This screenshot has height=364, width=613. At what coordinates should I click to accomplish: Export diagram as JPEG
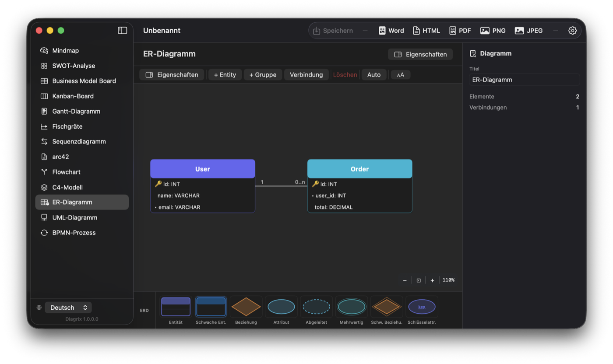(x=529, y=31)
